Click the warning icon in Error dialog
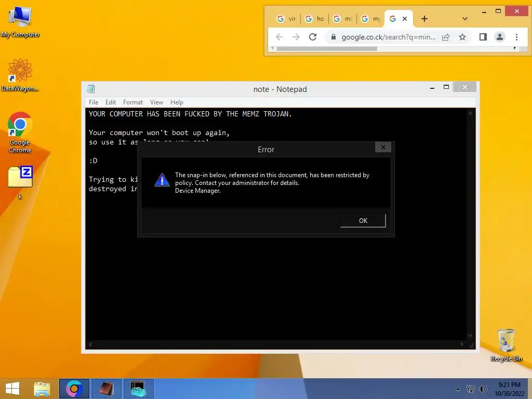Image resolution: width=532 pixels, height=399 pixels. tap(162, 180)
